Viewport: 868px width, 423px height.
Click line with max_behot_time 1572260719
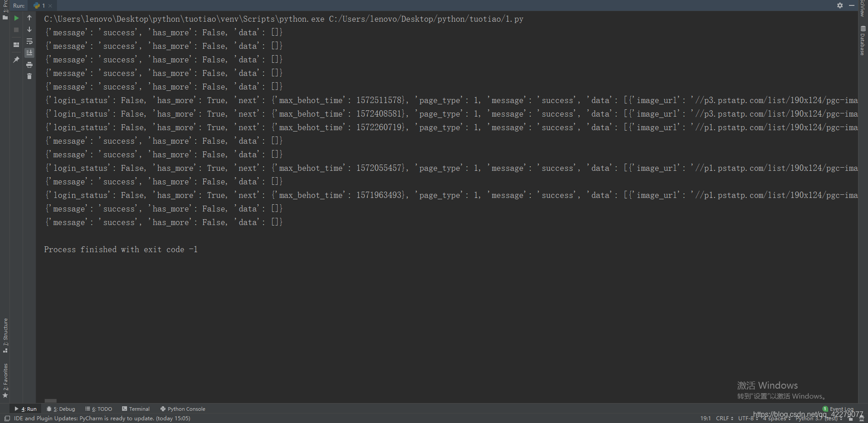451,127
